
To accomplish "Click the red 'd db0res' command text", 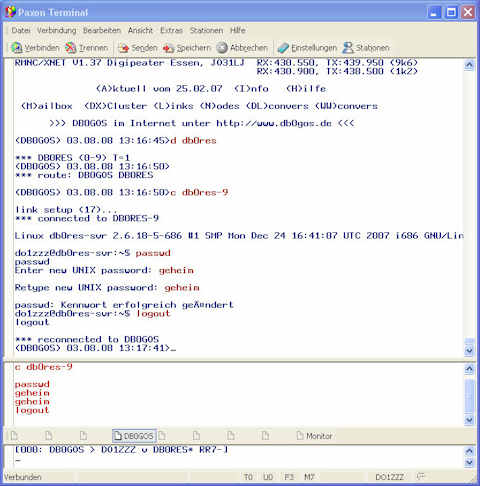I will (193, 140).
